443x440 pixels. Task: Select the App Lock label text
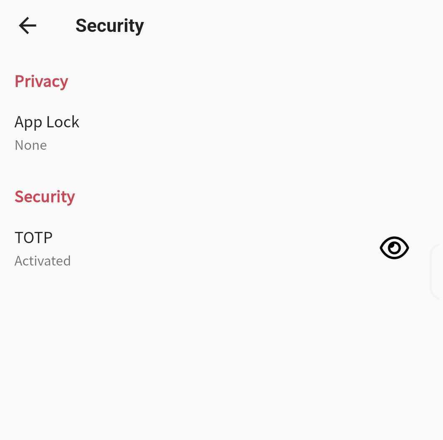[x=47, y=122]
